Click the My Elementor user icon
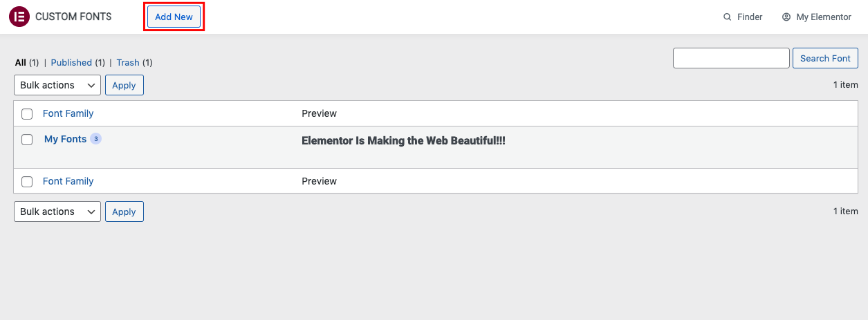Screen dimensions: 868x320 786,17
